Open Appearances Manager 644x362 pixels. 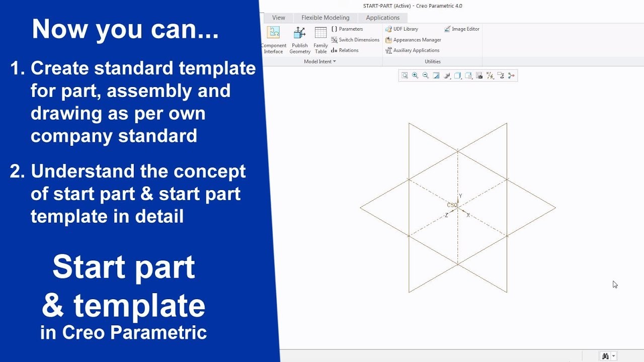pos(413,40)
